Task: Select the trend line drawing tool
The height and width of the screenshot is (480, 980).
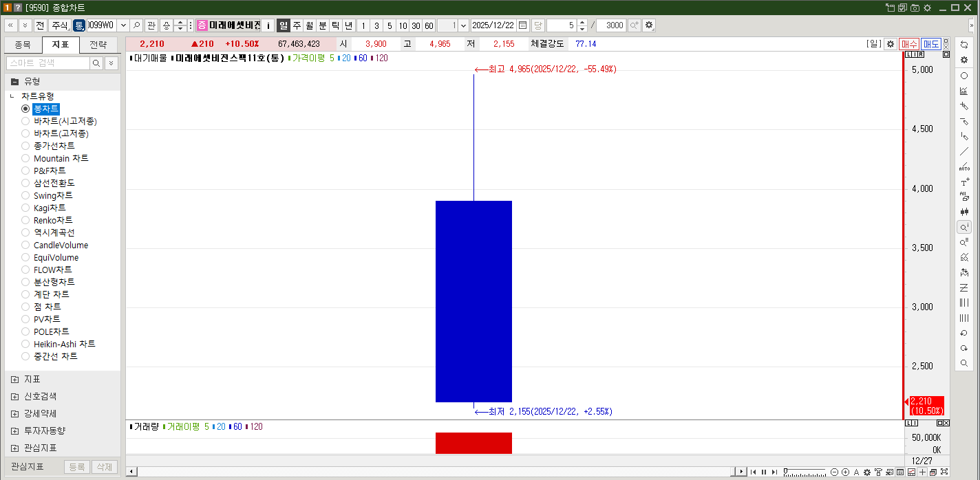Action: coord(964,151)
